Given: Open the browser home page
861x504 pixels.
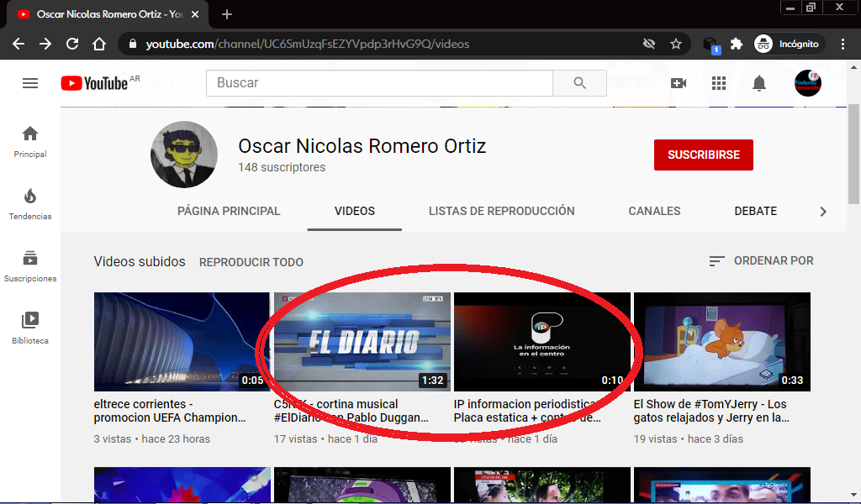Looking at the screenshot, I should point(99,44).
